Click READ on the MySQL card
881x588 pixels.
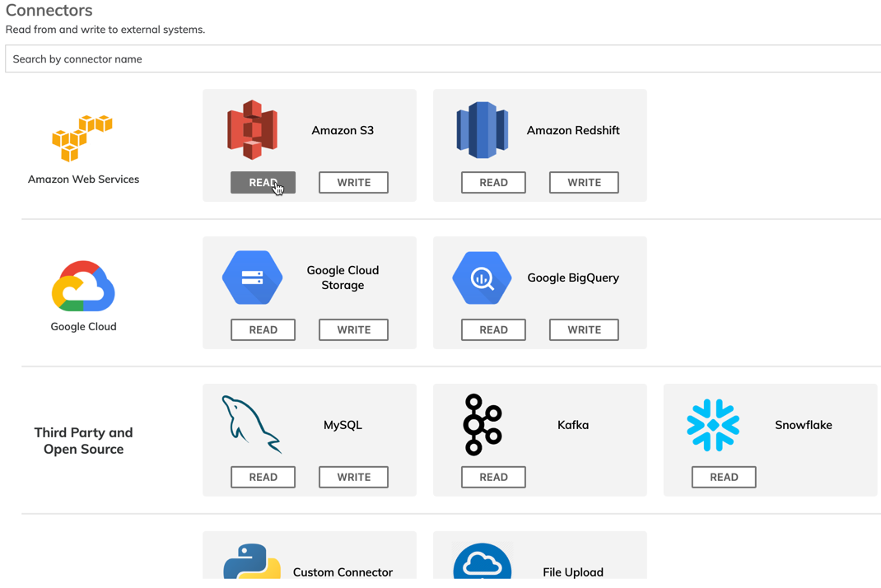coord(263,478)
